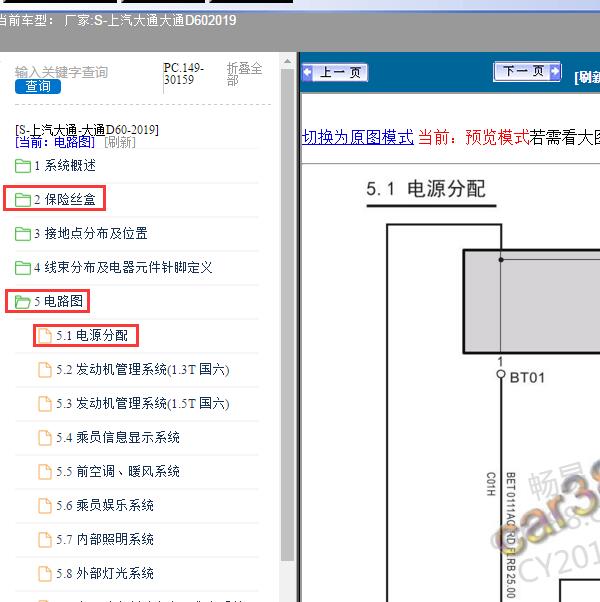600x602 pixels.
Task: Open 5.3 发动机管理系统(1.5T 国六)
Action: click(143, 404)
